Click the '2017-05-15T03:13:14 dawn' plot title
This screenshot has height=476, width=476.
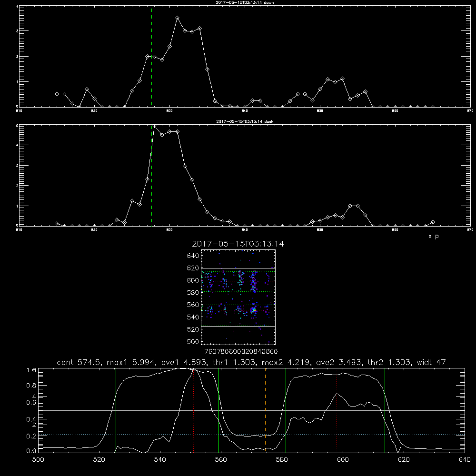tap(245, 2)
